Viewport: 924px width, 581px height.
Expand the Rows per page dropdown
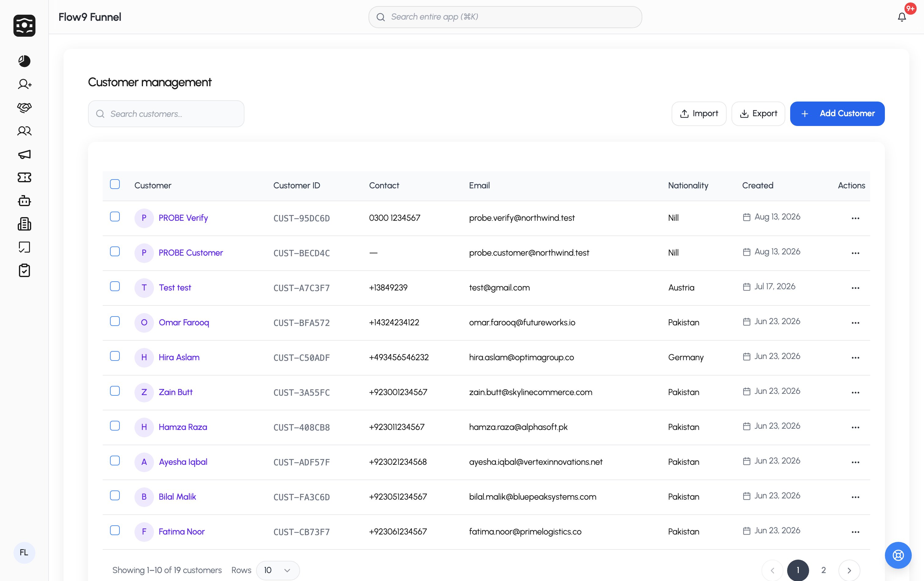click(x=278, y=570)
